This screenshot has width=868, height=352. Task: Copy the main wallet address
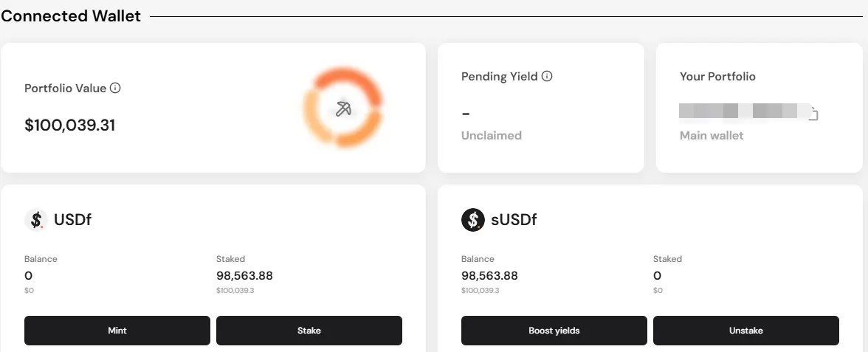coord(813,114)
